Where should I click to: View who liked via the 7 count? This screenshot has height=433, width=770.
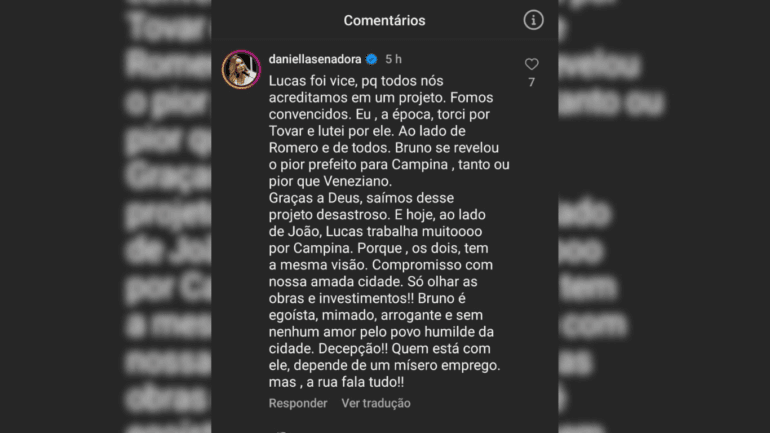[531, 82]
